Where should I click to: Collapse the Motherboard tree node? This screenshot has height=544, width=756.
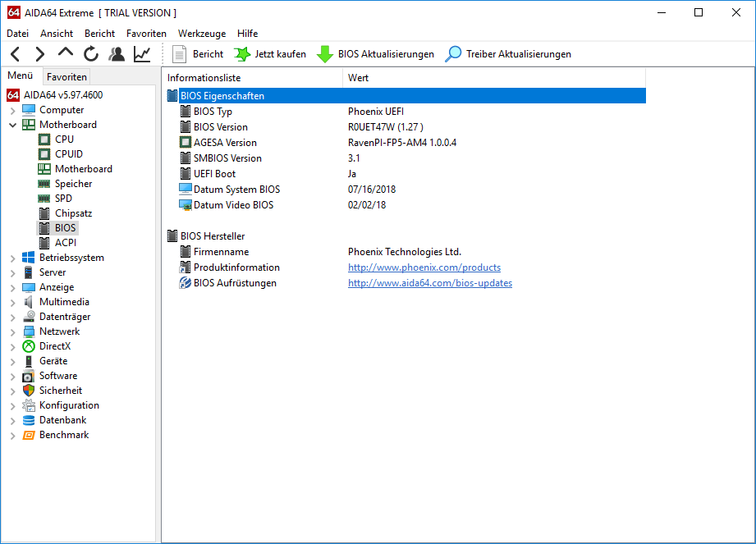point(12,125)
